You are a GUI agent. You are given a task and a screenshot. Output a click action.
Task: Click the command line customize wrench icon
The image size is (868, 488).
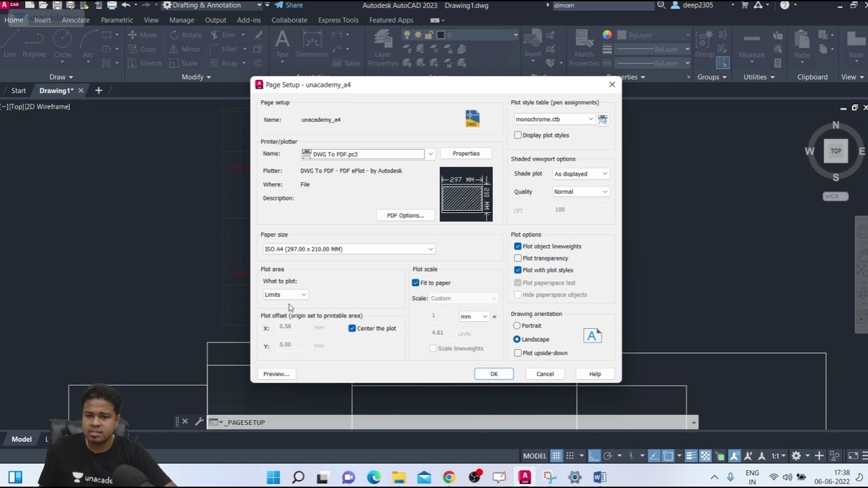pos(199,422)
